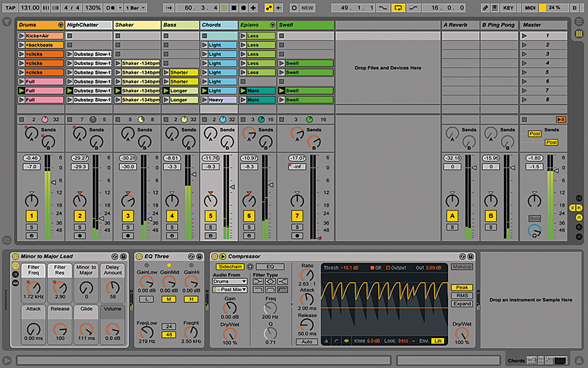Viewport: 588px width, 368px height.
Task: Select the Shaker track header
Action: (x=137, y=25)
